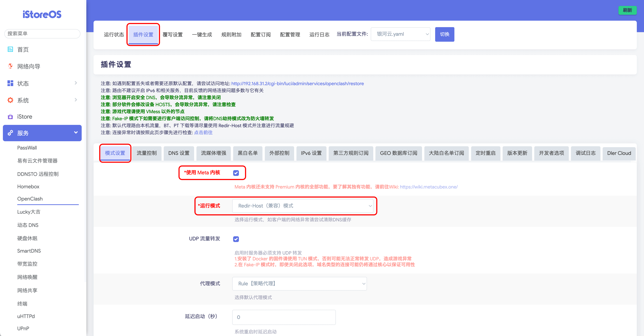Image resolution: width=644 pixels, height=336 pixels.
Task: Open PassWall in the sidebar
Action: click(27, 148)
